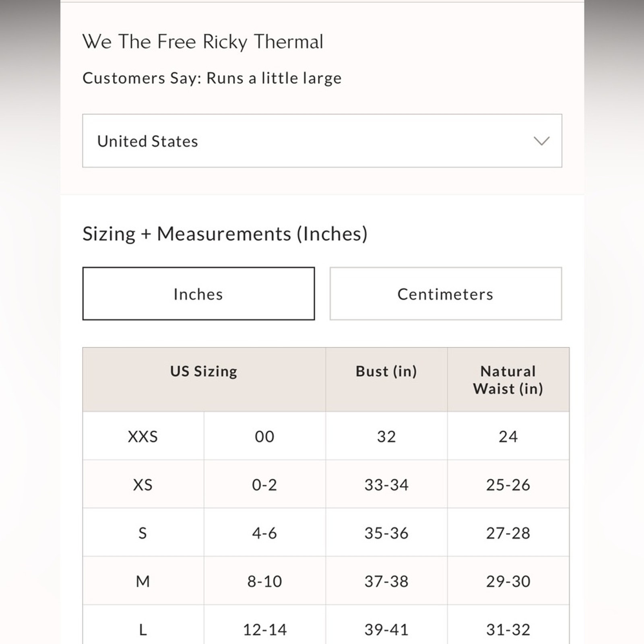Screen dimensions: 644x644
Task: Click the We The Free Ricky Thermal title
Action: (203, 41)
